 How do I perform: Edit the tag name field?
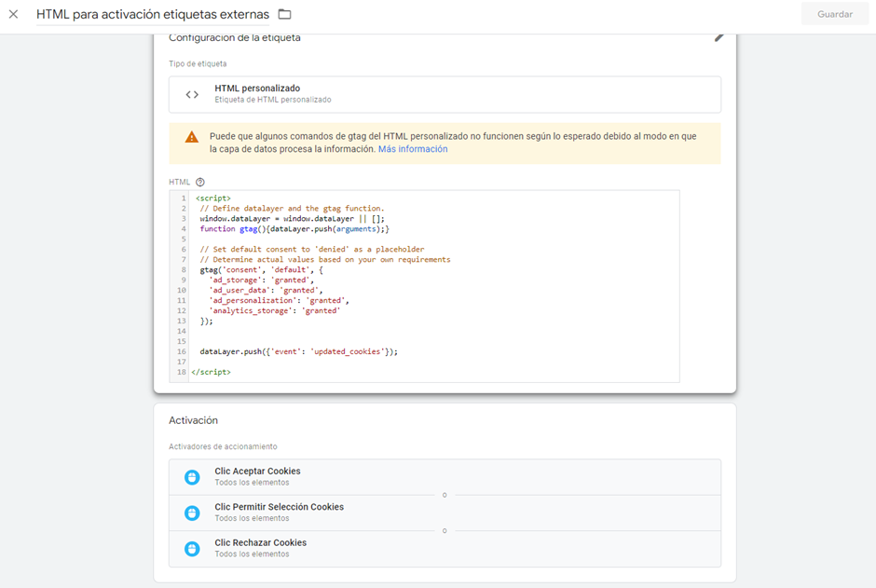(x=153, y=15)
